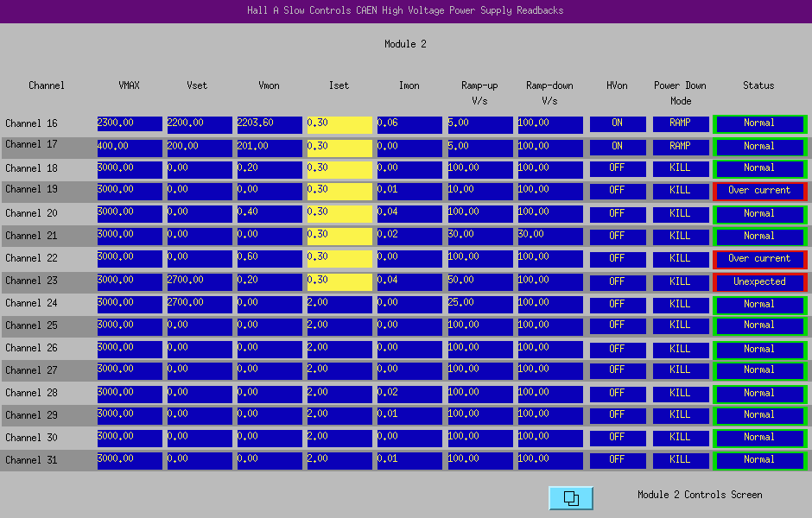
Task: Select Channel 16 Ramp-down value 100.00
Action: (x=550, y=124)
